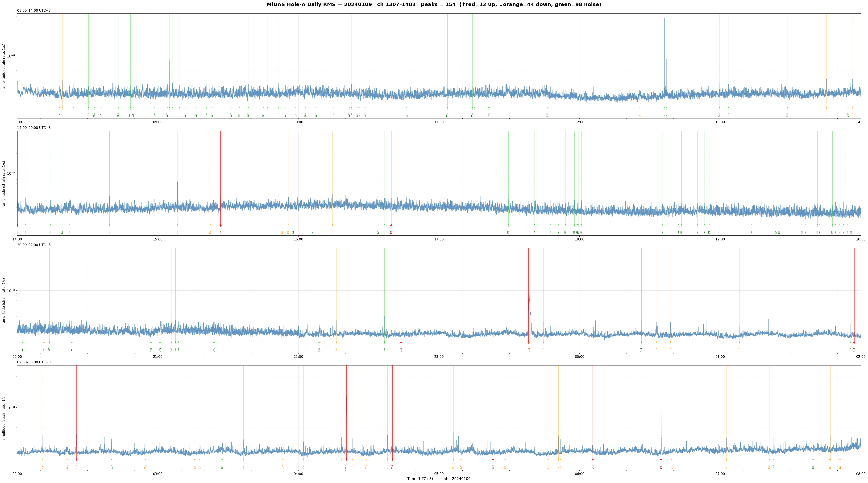The width and height of the screenshot is (868, 483).
Task: Click the peak number label '120'
Action: click(43, 467)
